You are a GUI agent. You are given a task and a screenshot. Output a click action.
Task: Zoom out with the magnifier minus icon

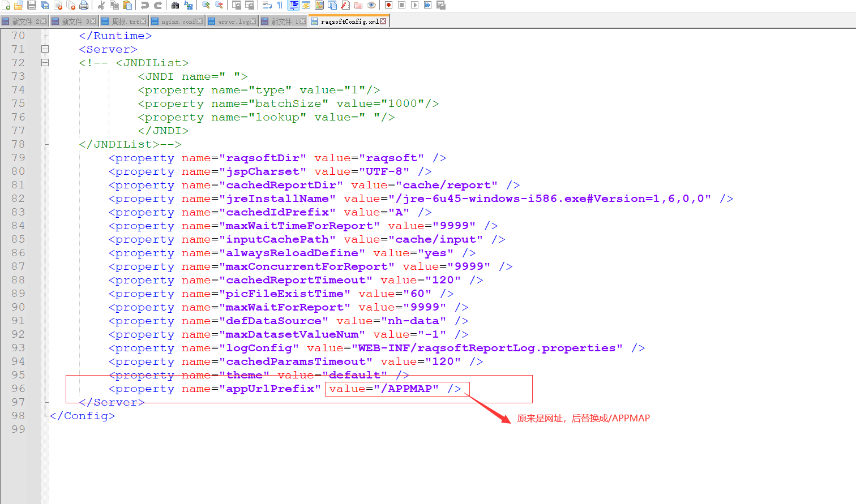pyautogui.click(x=219, y=5)
